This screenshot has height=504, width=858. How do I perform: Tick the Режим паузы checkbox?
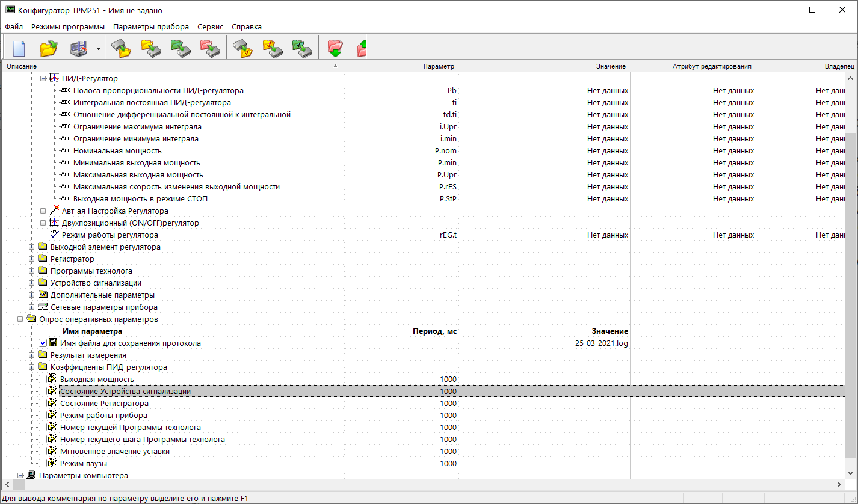(x=42, y=464)
